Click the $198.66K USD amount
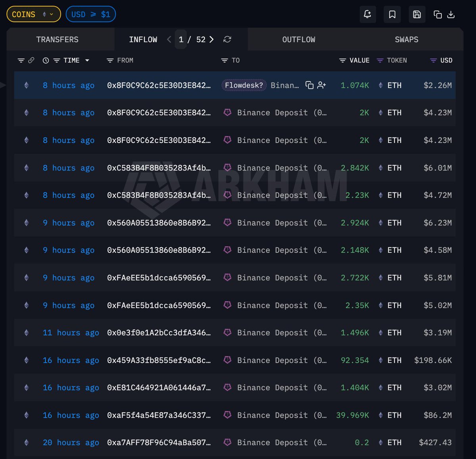Viewport: 476px width, 459px height. coord(433,360)
